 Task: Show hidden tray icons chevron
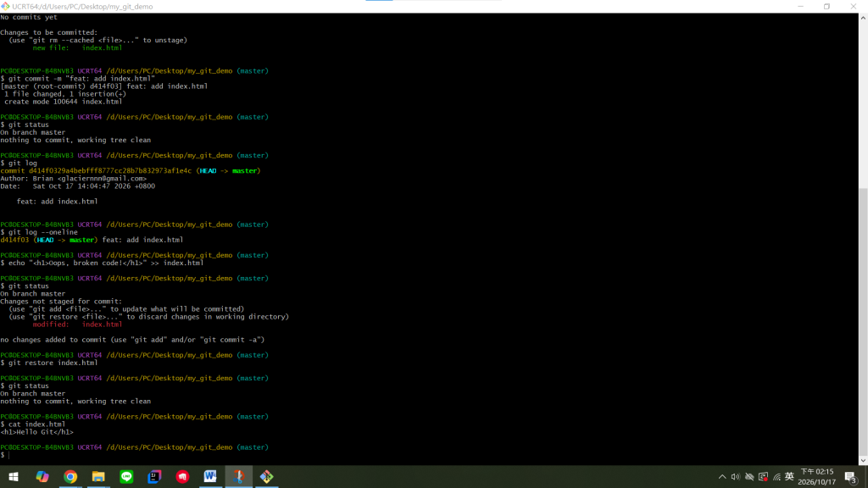(722, 477)
